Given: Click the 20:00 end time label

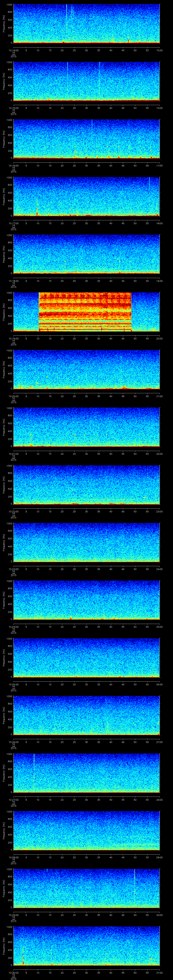Looking at the screenshot, I should pos(159,339).
